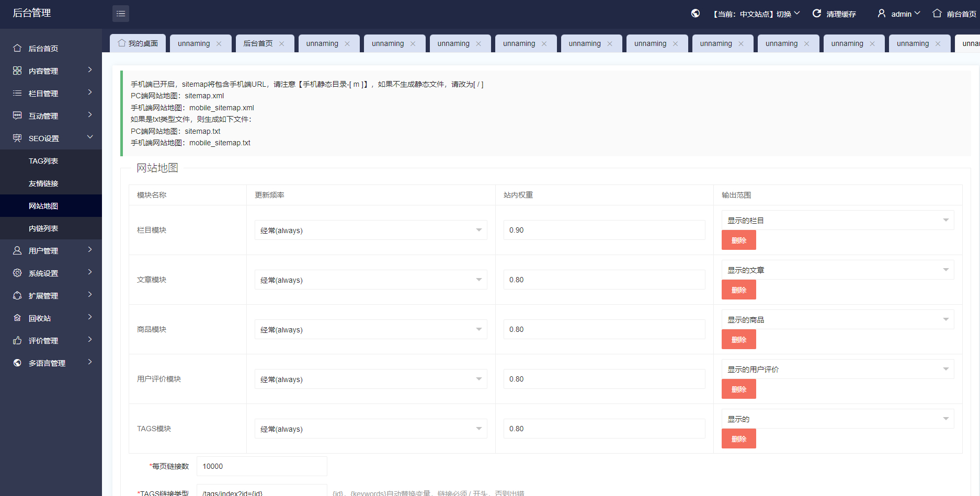Click the 后台首页 home icon

coord(17,48)
